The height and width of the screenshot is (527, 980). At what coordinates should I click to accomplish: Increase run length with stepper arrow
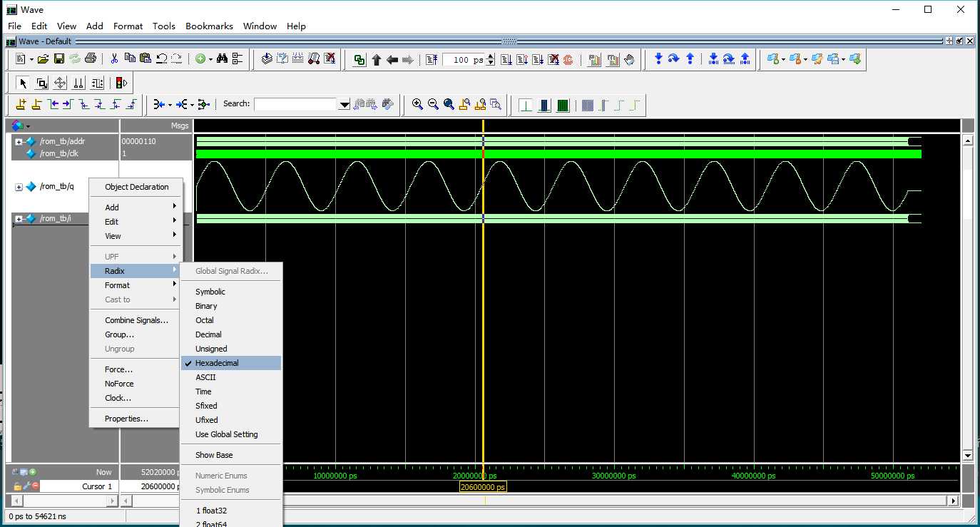[491, 57]
